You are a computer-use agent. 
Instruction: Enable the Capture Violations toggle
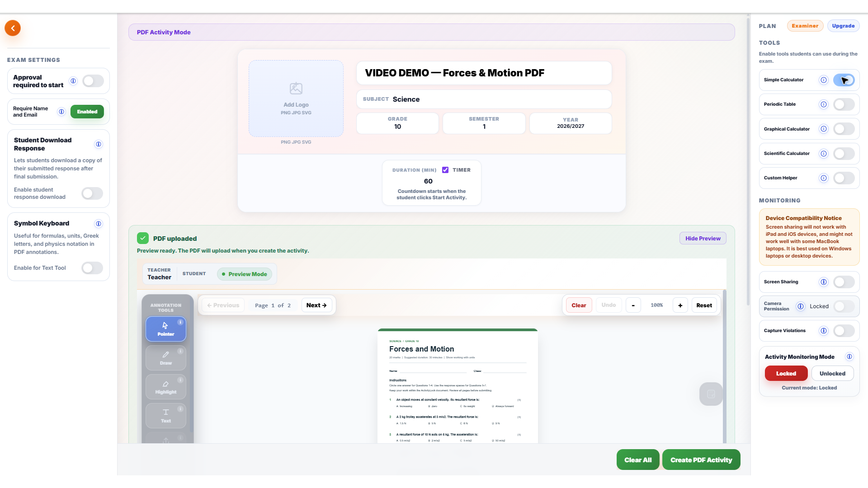pos(844,331)
